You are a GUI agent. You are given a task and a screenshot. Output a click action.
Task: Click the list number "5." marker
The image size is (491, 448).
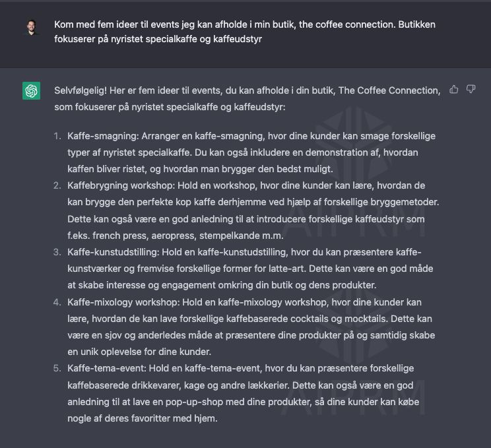tap(57, 368)
